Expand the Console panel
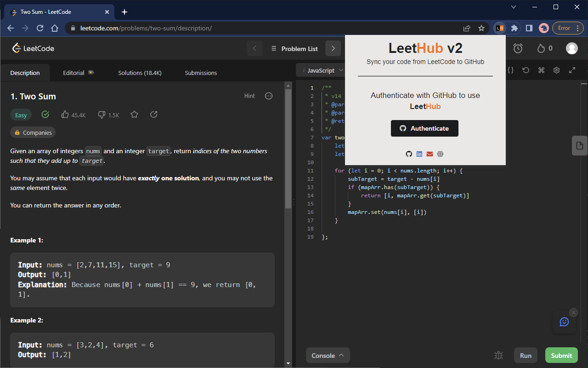588x368 pixels. tap(328, 355)
